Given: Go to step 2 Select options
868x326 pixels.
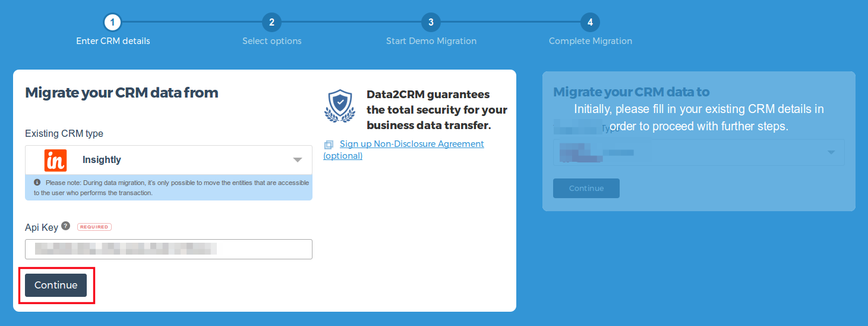Looking at the screenshot, I should coord(272,23).
